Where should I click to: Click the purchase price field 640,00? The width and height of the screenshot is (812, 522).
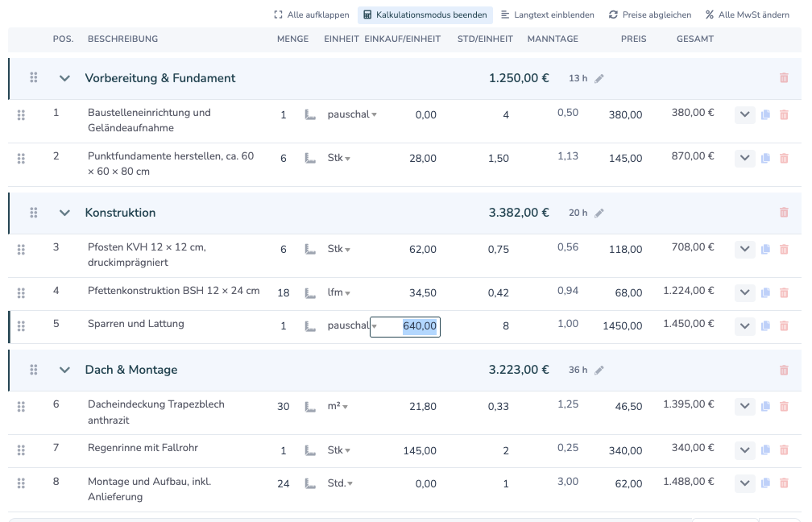coord(405,327)
